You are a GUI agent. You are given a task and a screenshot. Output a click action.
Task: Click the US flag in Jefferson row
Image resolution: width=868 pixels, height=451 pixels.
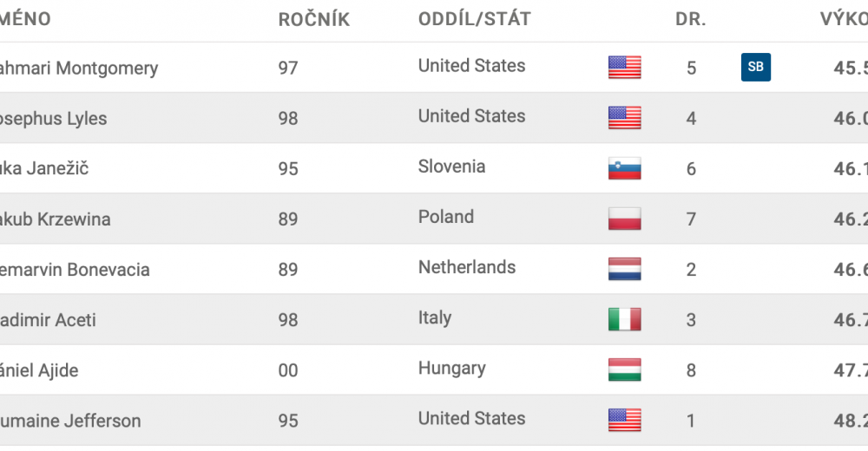coord(624,420)
